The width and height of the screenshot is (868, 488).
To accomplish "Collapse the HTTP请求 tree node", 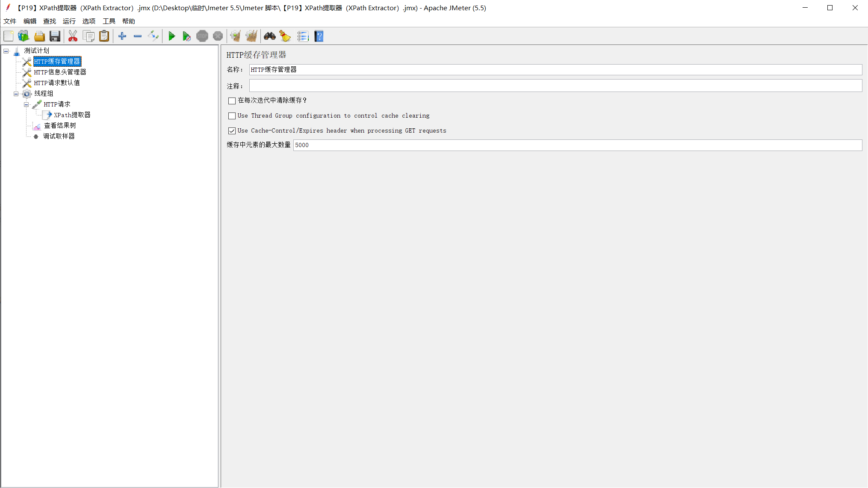I will pyautogui.click(x=26, y=104).
